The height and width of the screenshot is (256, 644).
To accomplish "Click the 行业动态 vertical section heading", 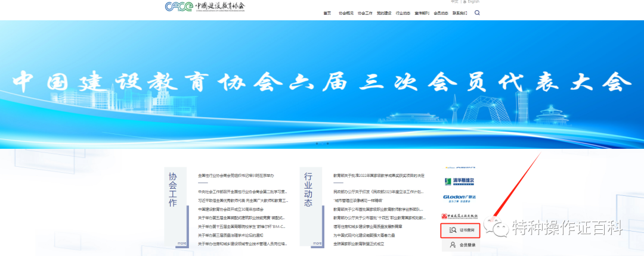I will 308,189.
